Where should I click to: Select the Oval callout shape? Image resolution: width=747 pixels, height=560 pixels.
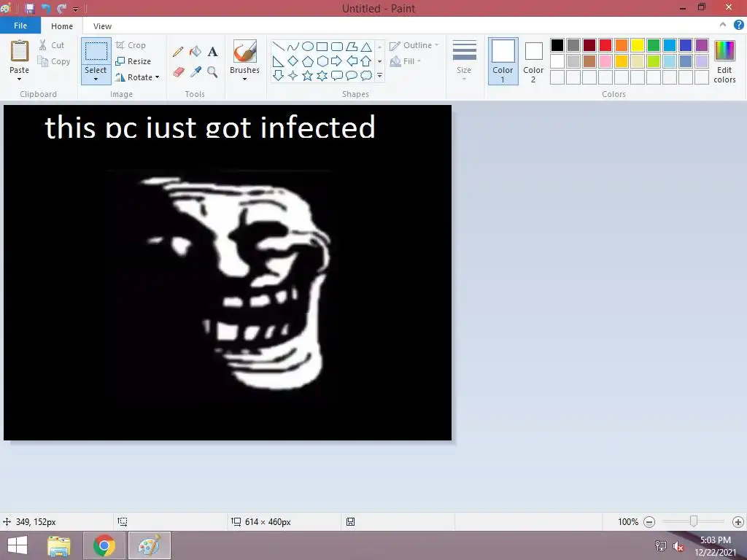(x=352, y=75)
